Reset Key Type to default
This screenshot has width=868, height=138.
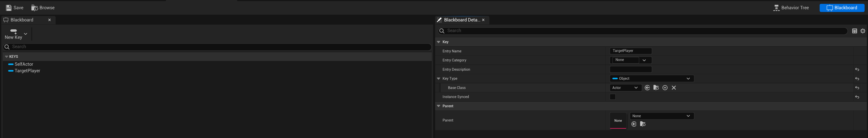[x=857, y=78]
